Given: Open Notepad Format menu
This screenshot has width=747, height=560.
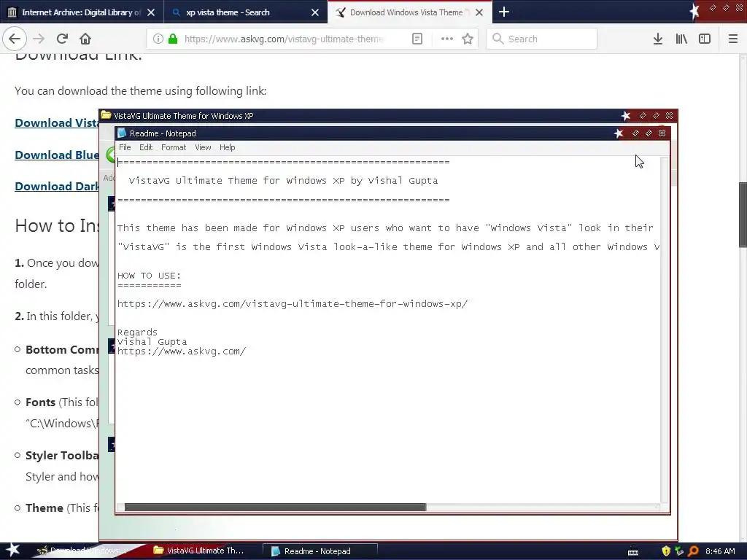Looking at the screenshot, I should pyautogui.click(x=174, y=147).
